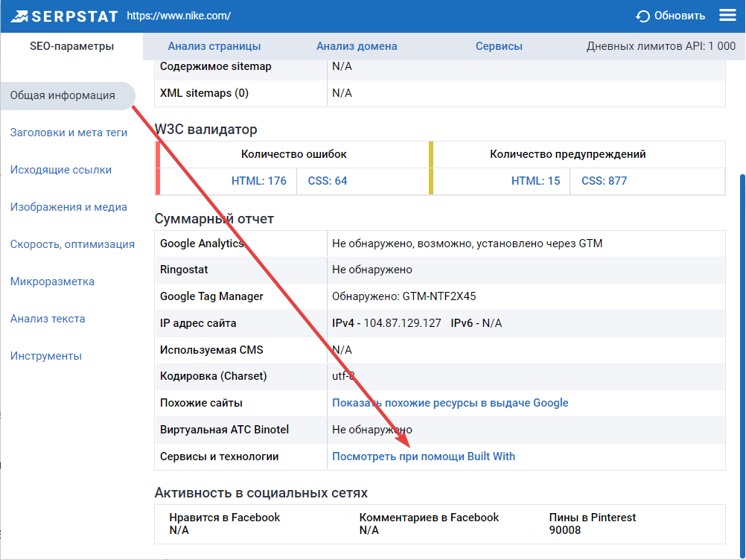Switch to Сервисы tab
The height and width of the screenshot is (560, 746).
(x=499, y=46)
